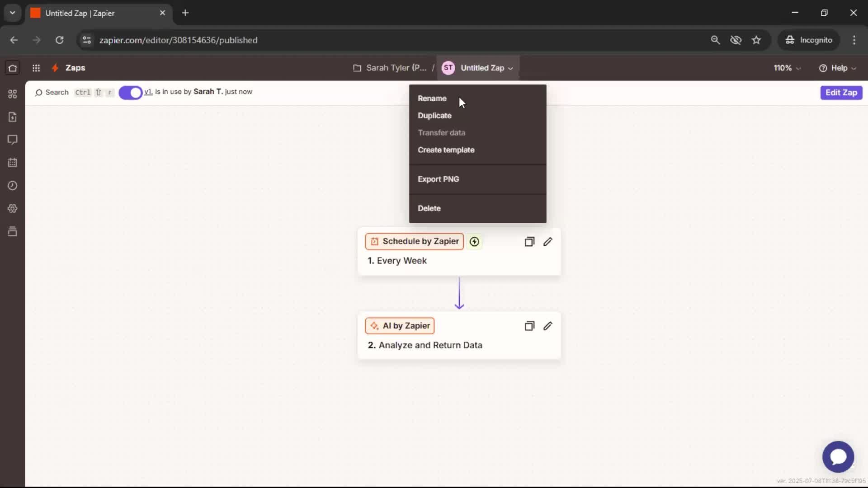Click the folder icon beside Sarah Tyler

tap(357, 68)
